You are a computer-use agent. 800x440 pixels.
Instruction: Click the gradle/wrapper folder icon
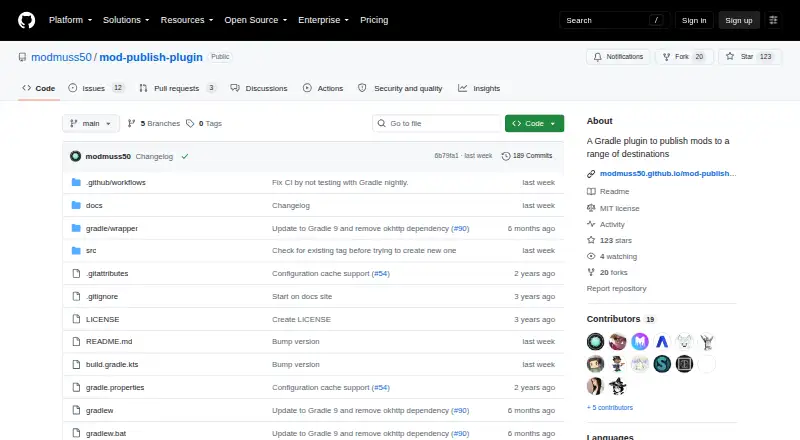pos(76,228)
